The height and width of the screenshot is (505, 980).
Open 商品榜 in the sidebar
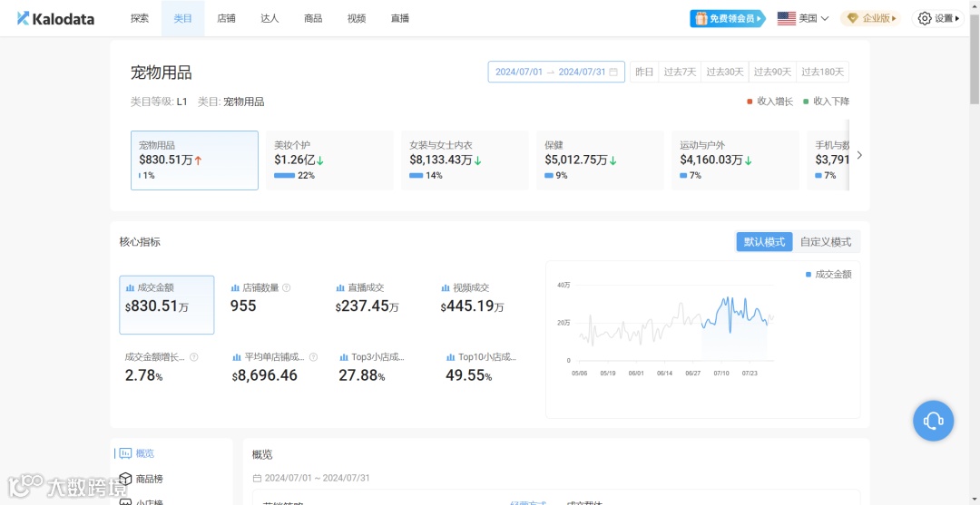pos(150,479)
